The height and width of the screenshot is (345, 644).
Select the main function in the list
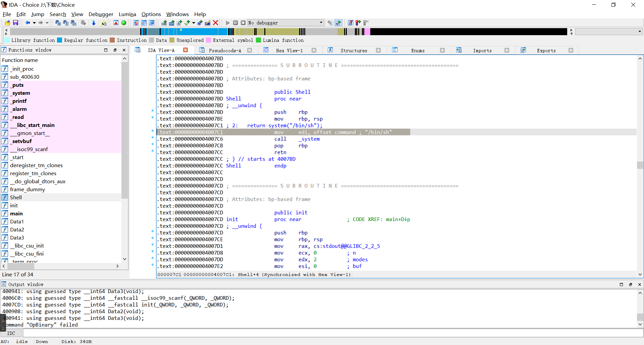[x=16, y=213]
